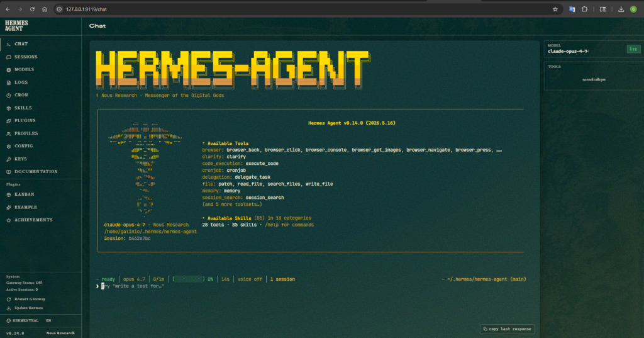Click the browser address bar URL
The height and width of the screenshot is (338, 644).
click(x=86, y=9)
